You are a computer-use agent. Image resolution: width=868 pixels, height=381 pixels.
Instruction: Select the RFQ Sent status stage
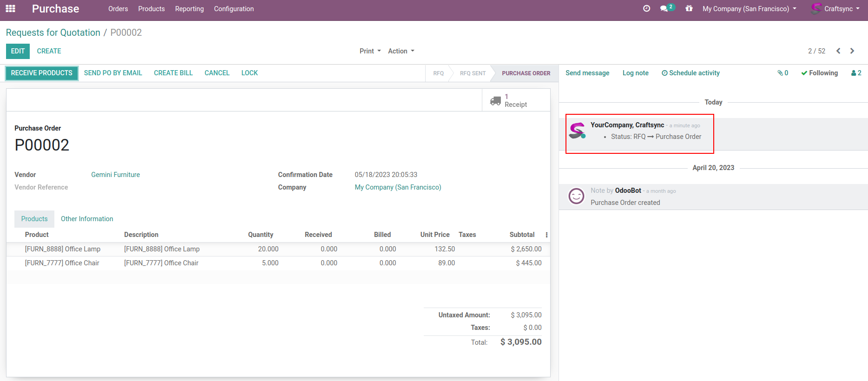click(473, 73)
